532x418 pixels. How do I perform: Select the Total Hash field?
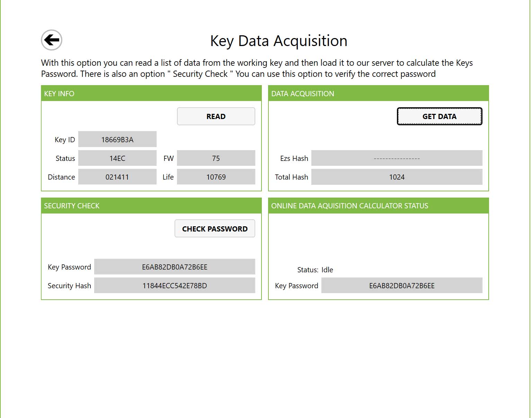pyautogui.click(x=397, y=177)
